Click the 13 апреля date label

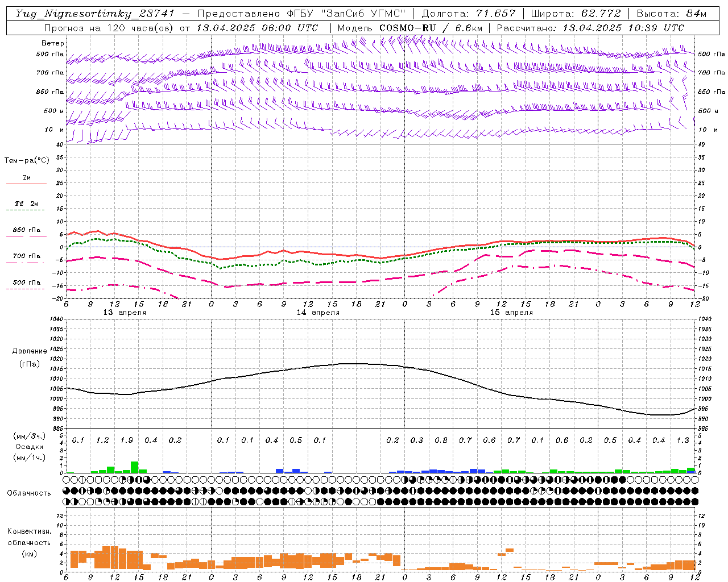pyautogui.click(x=125, y=313)
